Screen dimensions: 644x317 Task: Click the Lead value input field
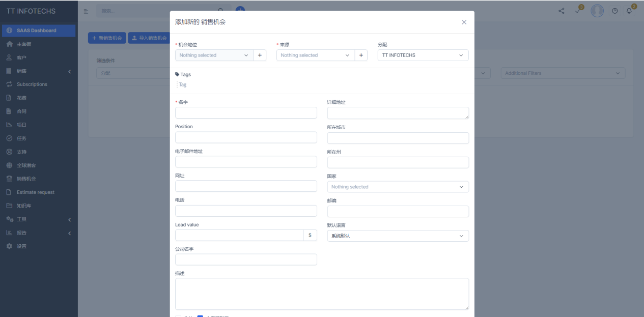click(x=239, y=235)
